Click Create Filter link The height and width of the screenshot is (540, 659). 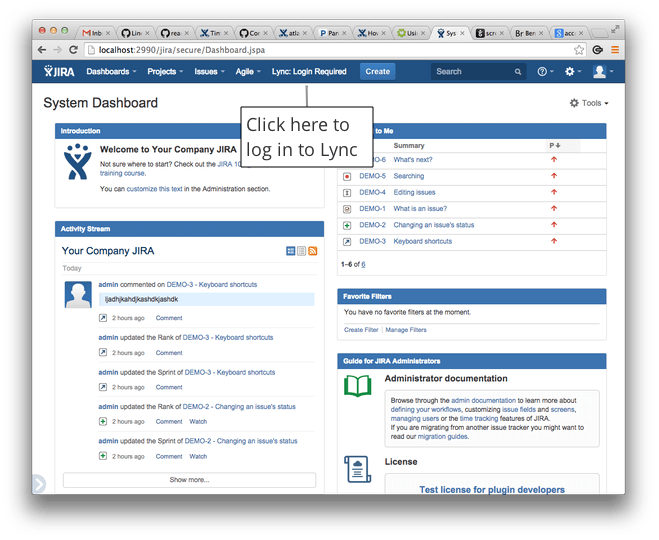coord(361,330)
